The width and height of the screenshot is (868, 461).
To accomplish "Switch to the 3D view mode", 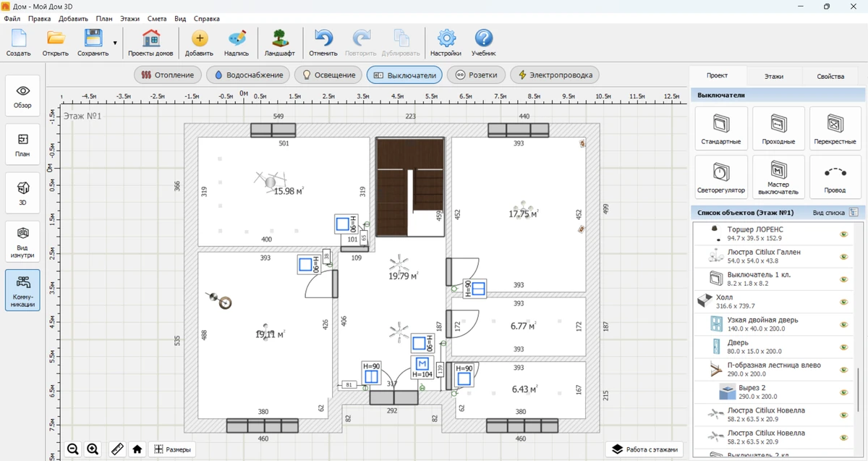I will (x=22, y=193).
